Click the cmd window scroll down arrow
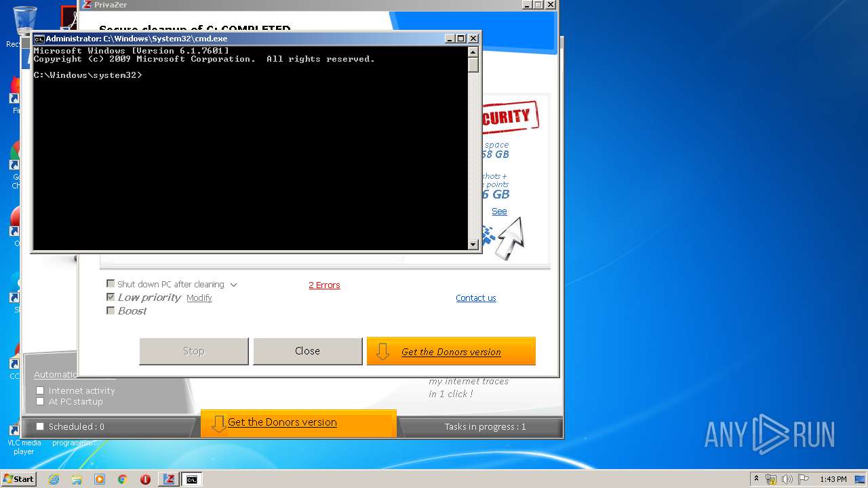This screenshot has width=868, height=488. point(473,245)
